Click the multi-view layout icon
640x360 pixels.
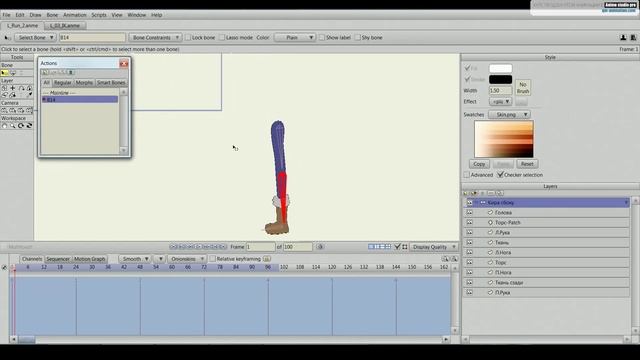379,247
